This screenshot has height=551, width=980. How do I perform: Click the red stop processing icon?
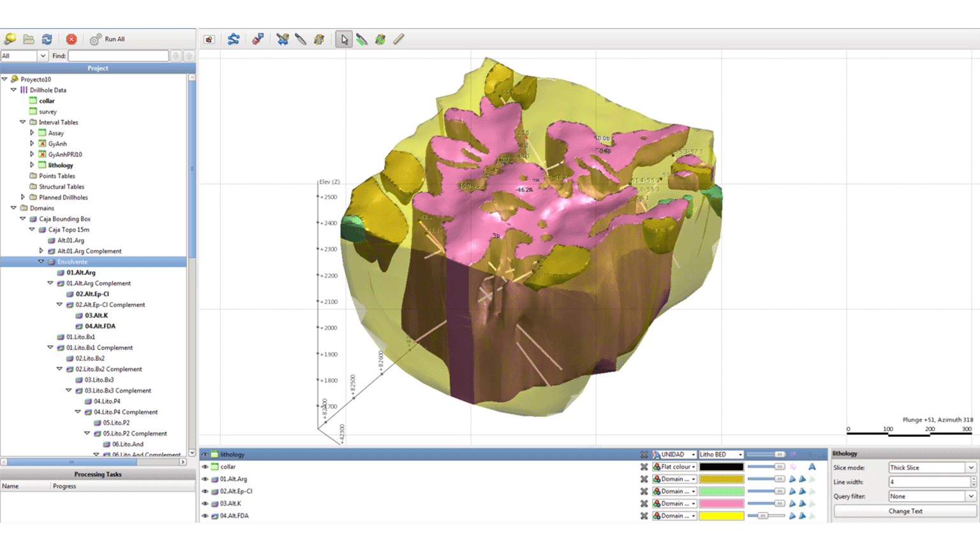coord(71,40)
